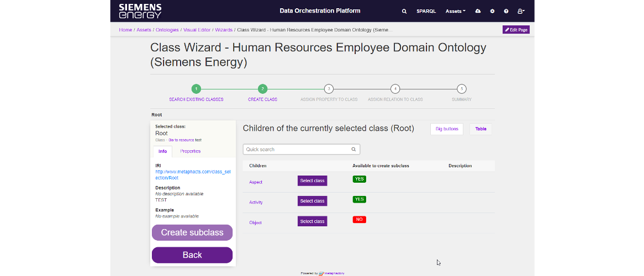Open the settings gear icon
The height and width of the screenshot is (276, 644).
click(x=492, y=11)
